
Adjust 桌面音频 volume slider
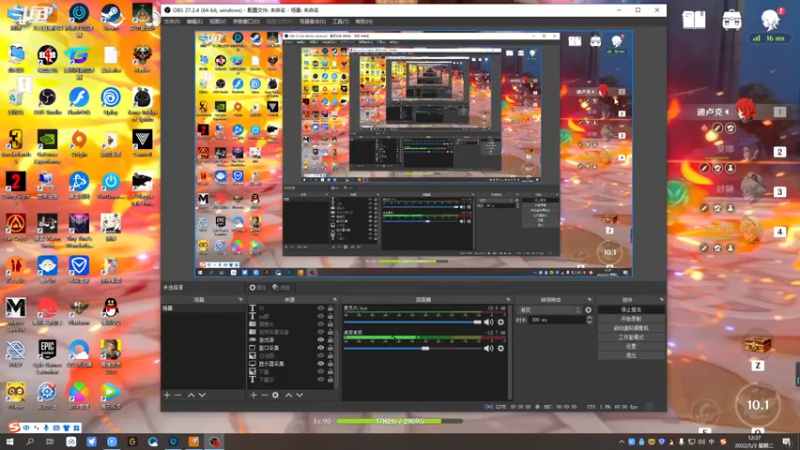[x=412, y=348]
